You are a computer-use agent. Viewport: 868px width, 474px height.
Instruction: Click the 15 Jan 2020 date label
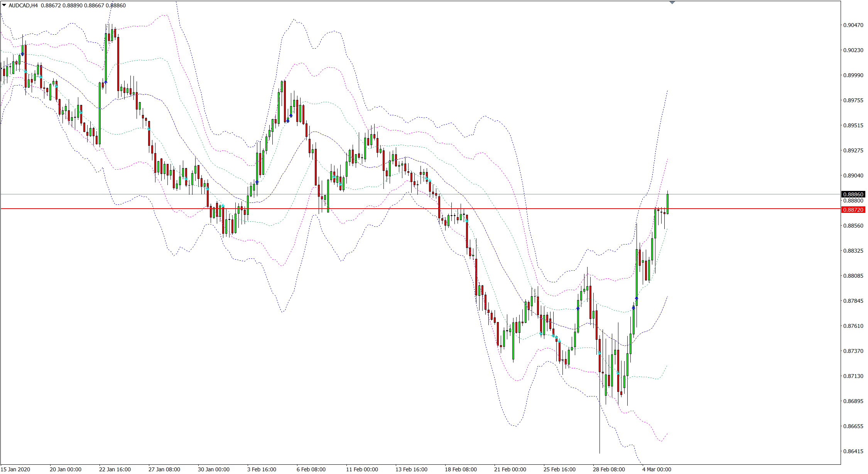point(15,469)
